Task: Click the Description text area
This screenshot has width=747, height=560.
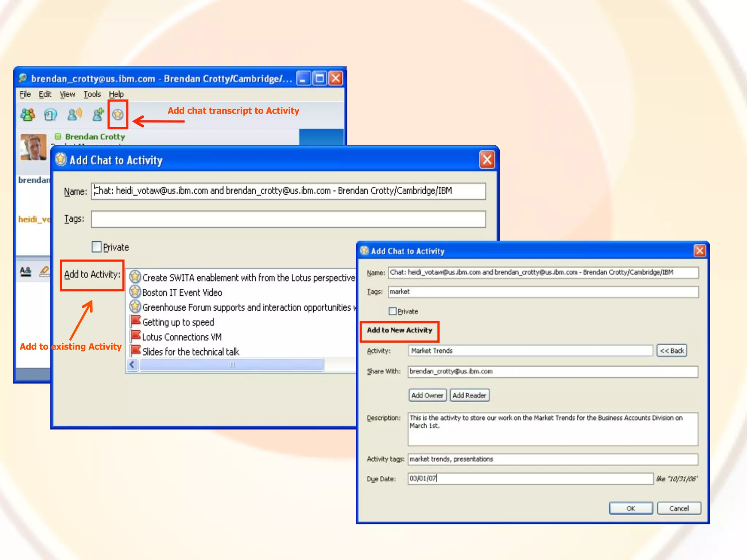Action: click(553, 429)
